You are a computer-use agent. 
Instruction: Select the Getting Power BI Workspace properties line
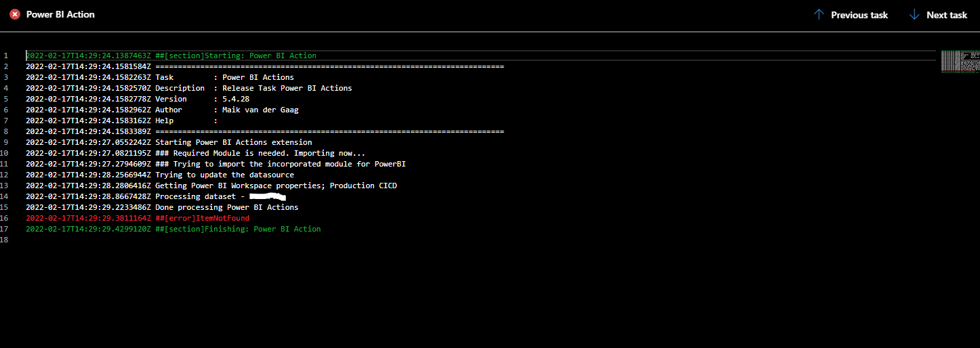pyautogui.click(x=211, y=186)
